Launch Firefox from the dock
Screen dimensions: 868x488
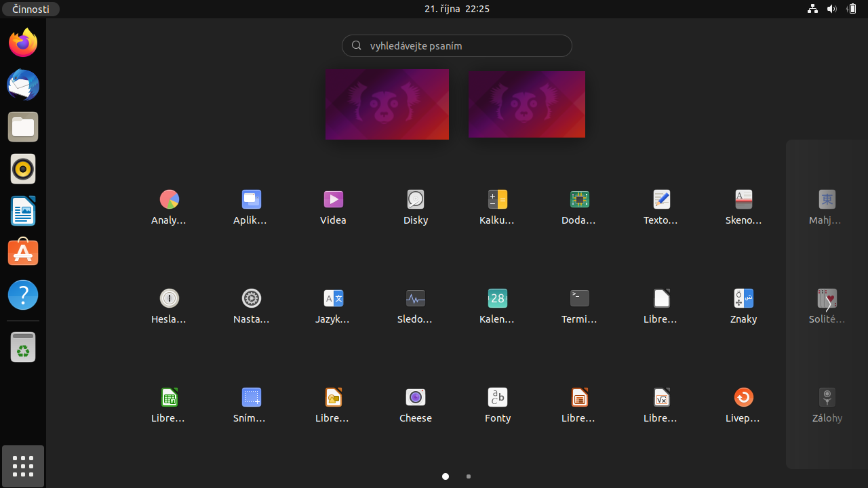(23, 43)
